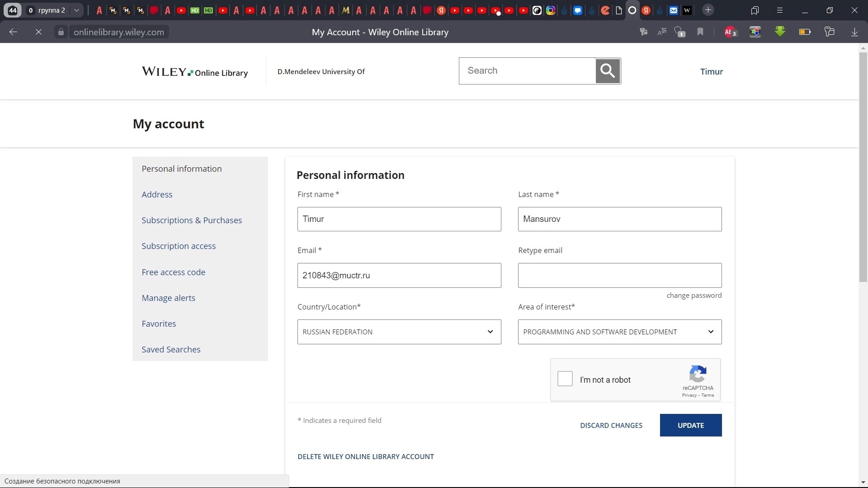Check the I'm not a robot box
Viewport: 868px width, 488px height.
[x=565, y=379]
